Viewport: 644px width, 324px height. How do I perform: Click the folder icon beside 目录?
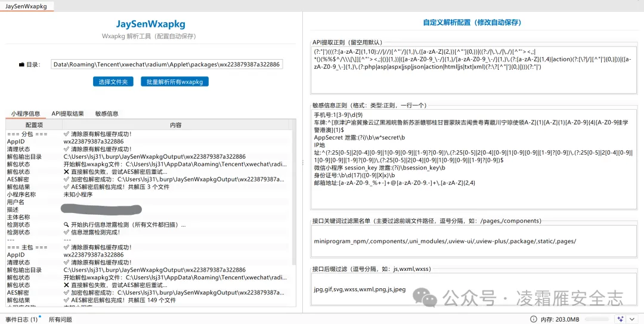(x=21, y=64)
